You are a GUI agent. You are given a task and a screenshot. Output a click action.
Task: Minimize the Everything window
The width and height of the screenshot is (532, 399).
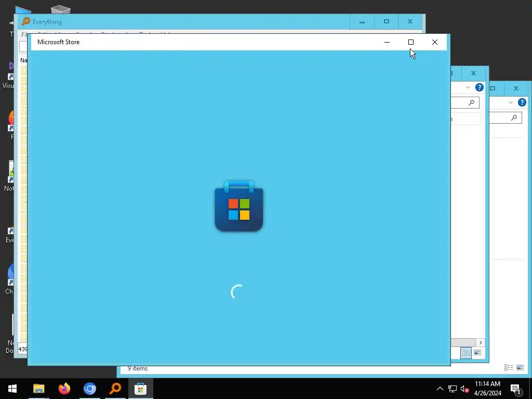[x=362, y=22]
